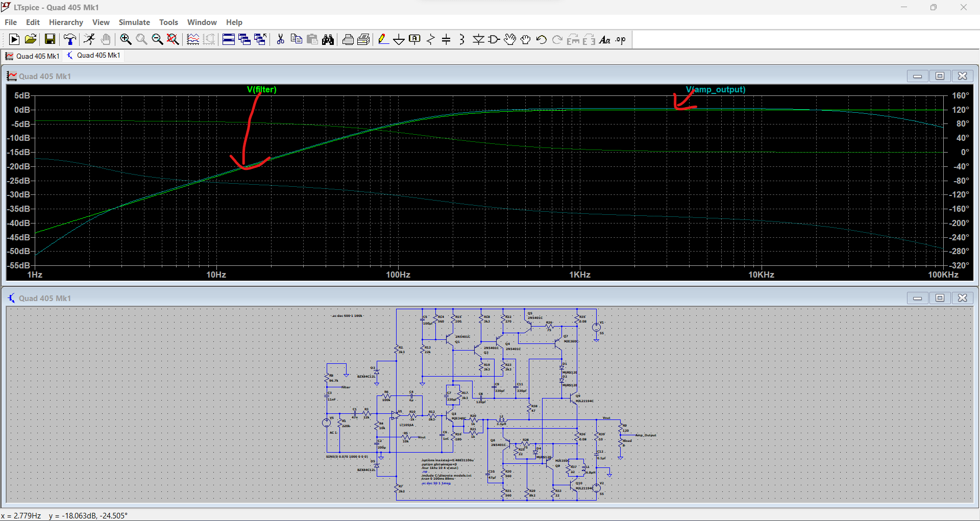Click the Amp_Output net label in the schematic
This screenshot has width=980, height=521.
tap(646, 435)
